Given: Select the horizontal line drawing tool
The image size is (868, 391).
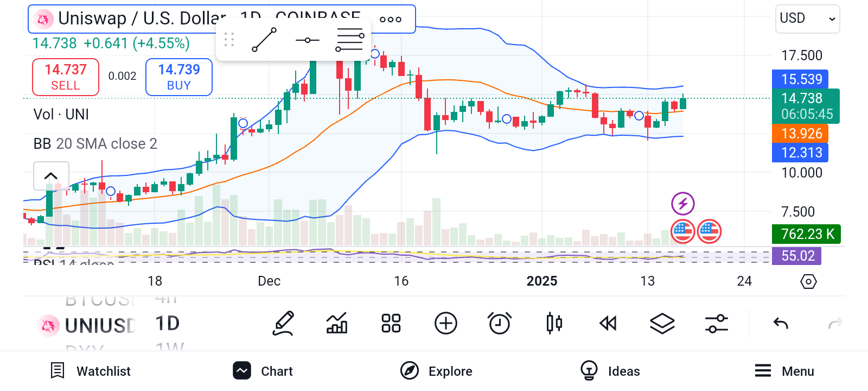Looking at the screenshot, I should click(x=308, y=40).
